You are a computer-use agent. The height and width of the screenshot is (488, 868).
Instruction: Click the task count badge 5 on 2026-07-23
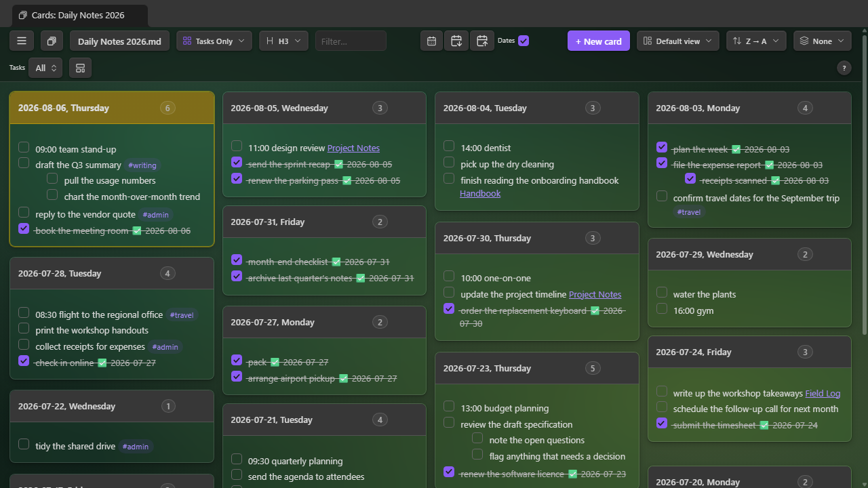click(593, 368)
